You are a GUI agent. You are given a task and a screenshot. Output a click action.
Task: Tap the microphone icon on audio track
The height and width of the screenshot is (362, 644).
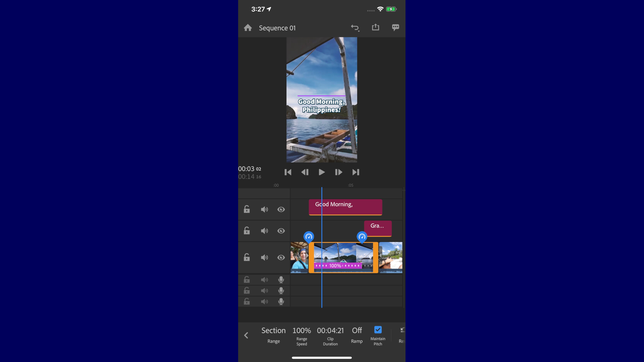point(281,279)
